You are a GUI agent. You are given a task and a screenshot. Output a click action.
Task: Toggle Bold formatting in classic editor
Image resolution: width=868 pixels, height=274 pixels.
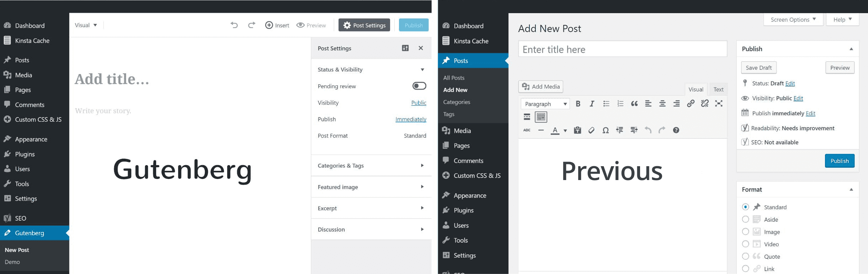coord(578,104)
